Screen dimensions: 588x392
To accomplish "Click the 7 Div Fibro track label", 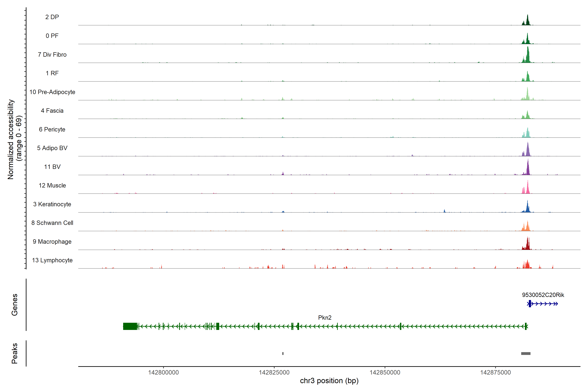I will pos(52,55).
